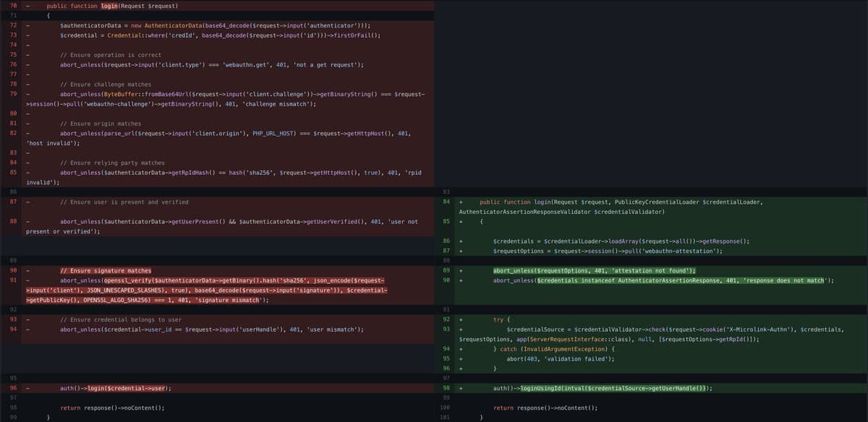The height and width of the screenshot is (422, 868).
Task: Click the "// Ensure origin matches" comment
Action: pos(101,124)
